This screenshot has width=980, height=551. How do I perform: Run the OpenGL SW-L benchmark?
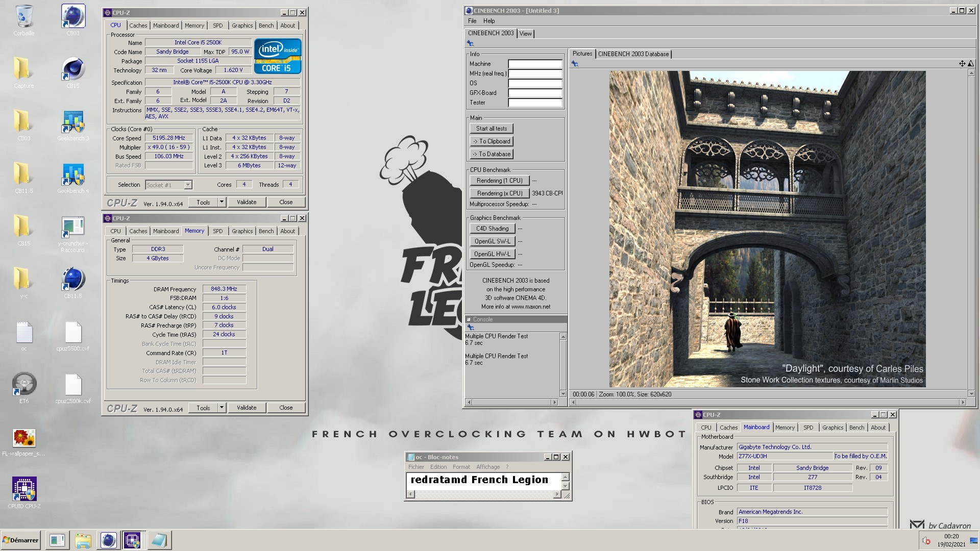click(492, 241)
